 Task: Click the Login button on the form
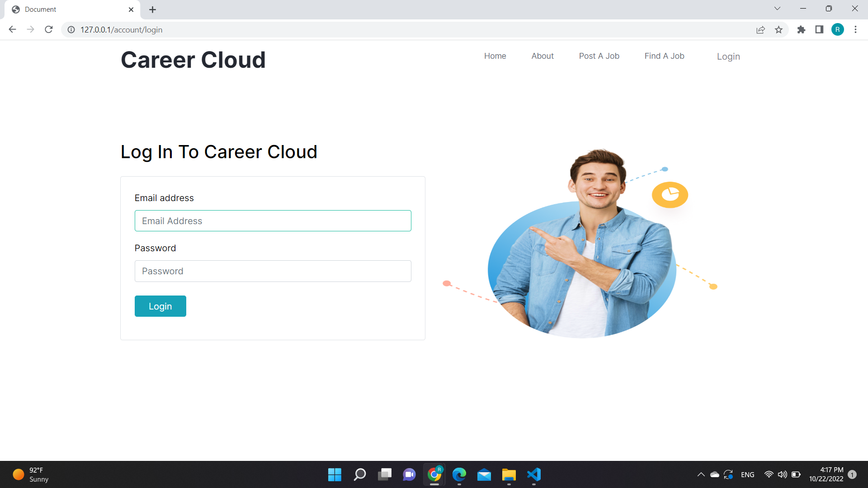(160, 306)
